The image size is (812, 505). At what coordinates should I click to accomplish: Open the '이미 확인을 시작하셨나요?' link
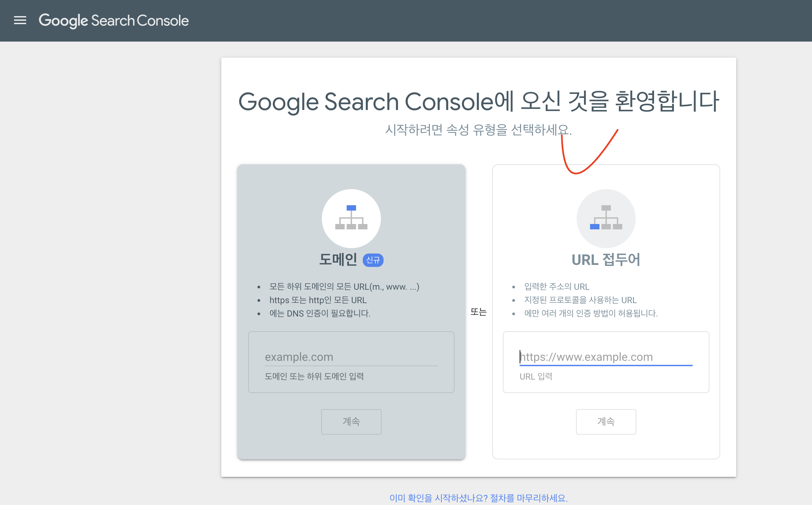point(478,498)
